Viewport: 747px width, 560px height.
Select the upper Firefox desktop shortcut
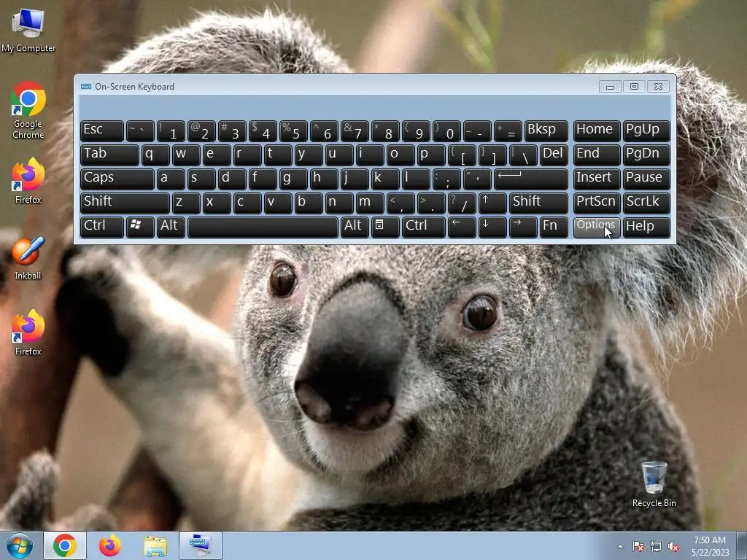coord(28,181)
